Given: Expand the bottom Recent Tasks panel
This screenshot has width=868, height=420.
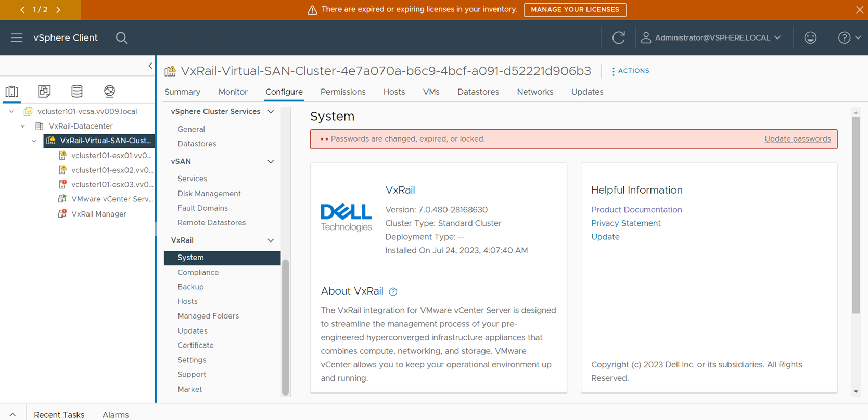Looking at the screenshot, I should point(12,415).
